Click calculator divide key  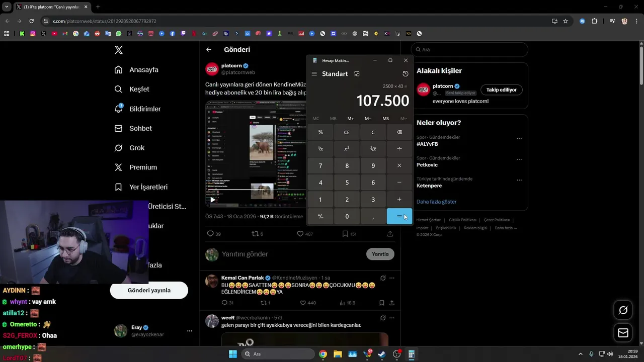[399, 149]
